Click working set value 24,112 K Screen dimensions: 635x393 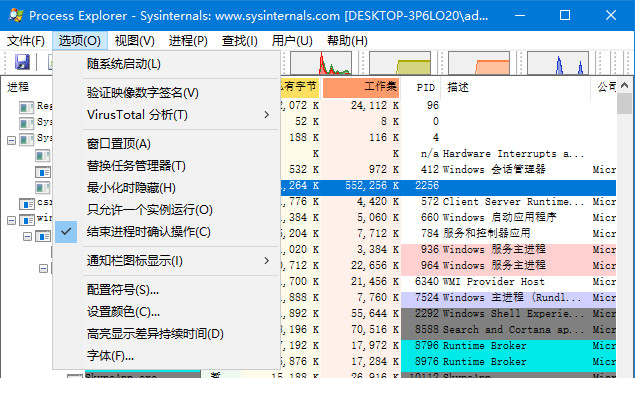(375, 105)
